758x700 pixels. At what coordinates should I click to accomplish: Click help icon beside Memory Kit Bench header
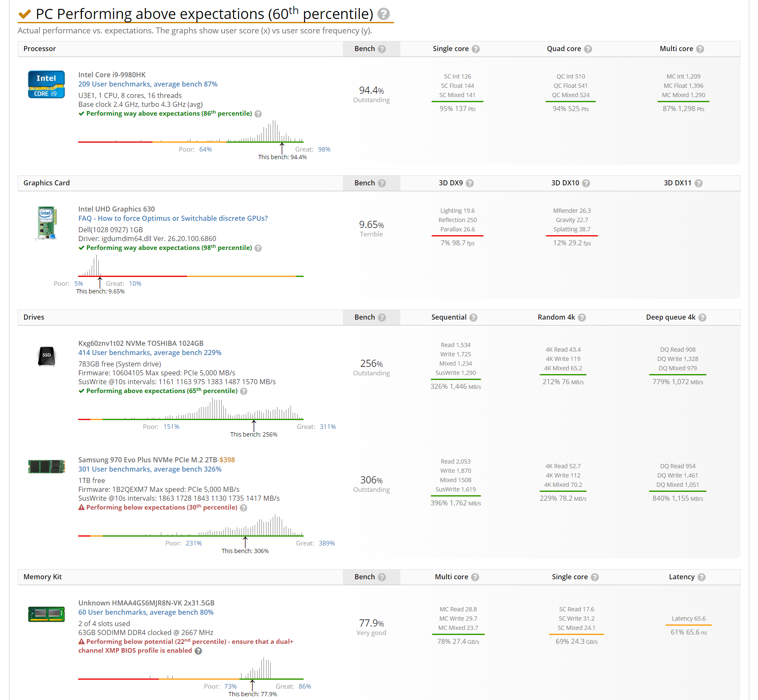382,577
